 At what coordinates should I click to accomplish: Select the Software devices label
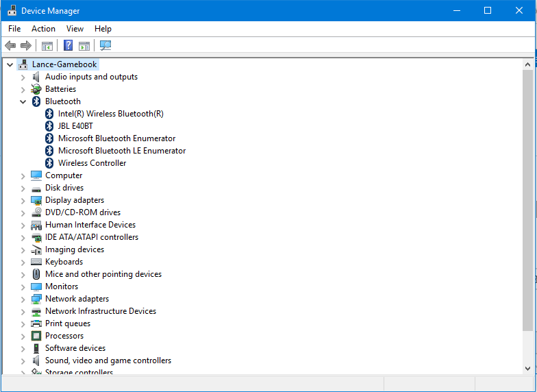coord(75,348)
